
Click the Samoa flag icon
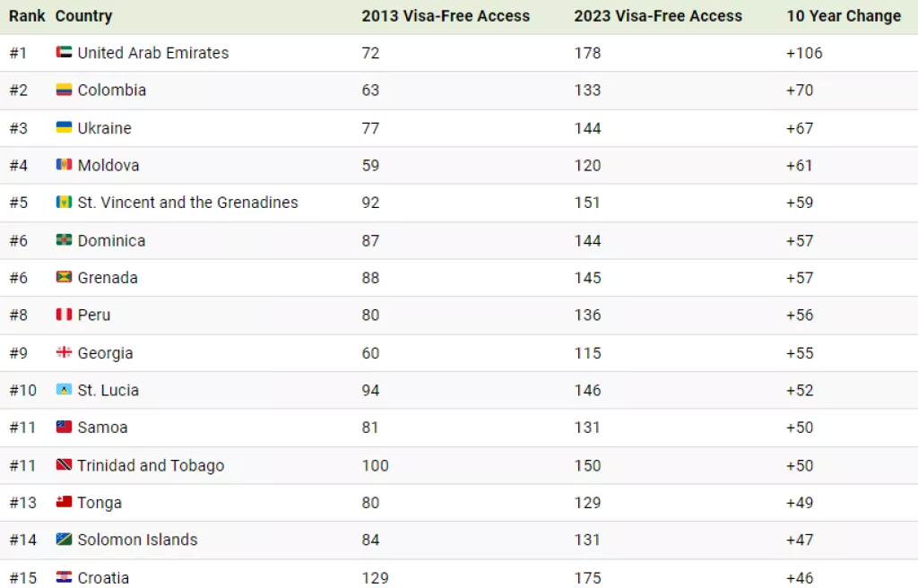pos(64,428)
